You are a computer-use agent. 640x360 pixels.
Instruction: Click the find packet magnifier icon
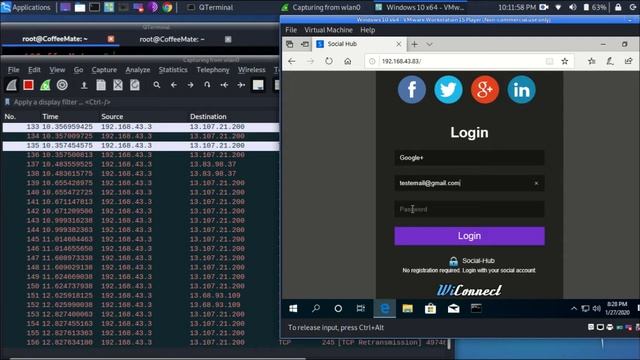(x=157, y=85)
